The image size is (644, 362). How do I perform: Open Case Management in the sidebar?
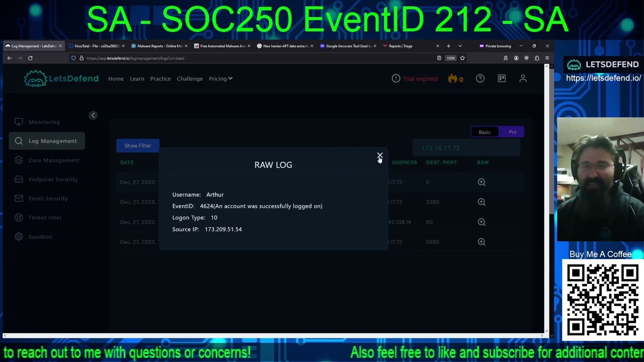pyautogui.click(x=47, y=160)
